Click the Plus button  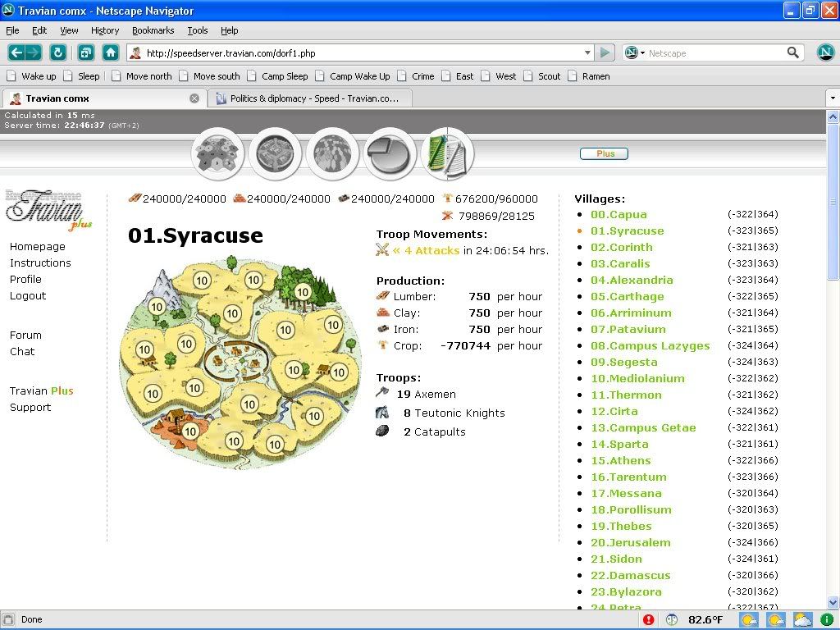(604, 153)
